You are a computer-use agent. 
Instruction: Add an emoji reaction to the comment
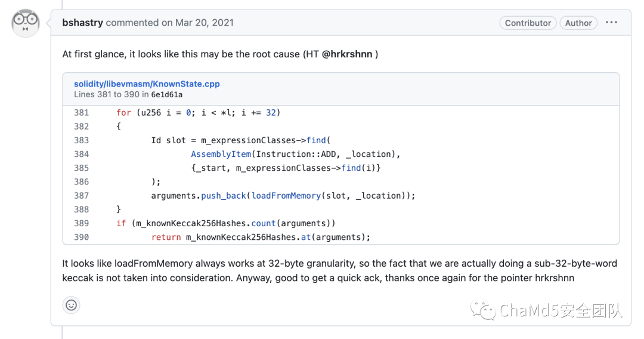71,306
